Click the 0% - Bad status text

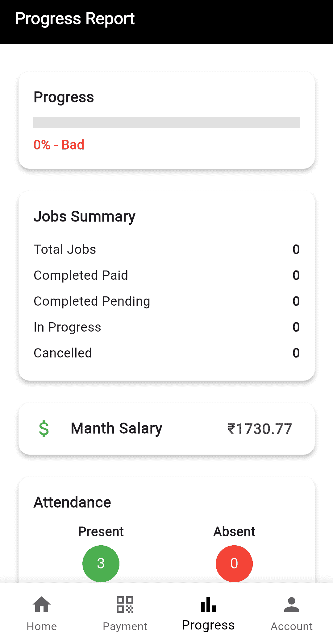pyautogui.click(x=59, y=145)
